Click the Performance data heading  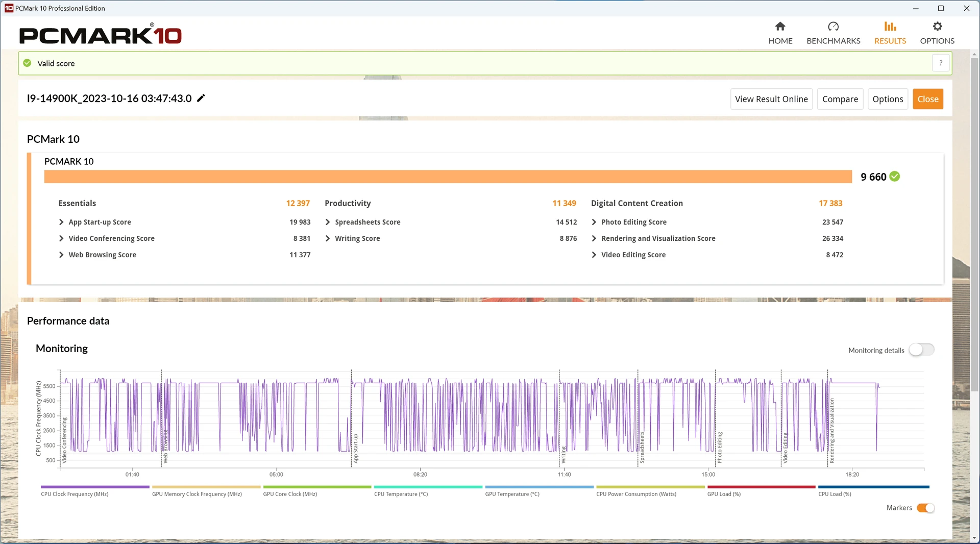tap(68, 321)
